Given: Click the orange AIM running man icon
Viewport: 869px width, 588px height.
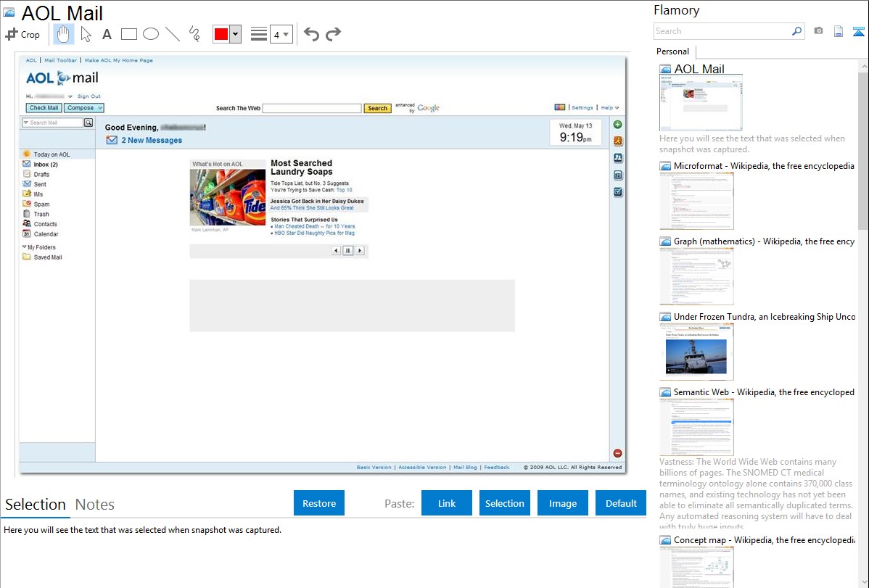Looking at the screenshot, I should pos(618,141).
